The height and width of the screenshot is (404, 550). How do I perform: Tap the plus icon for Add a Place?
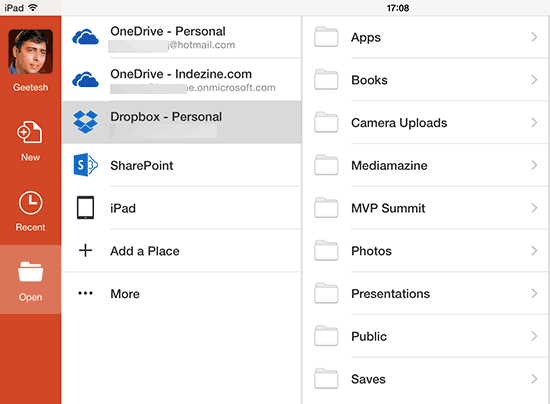click(85, 250)
